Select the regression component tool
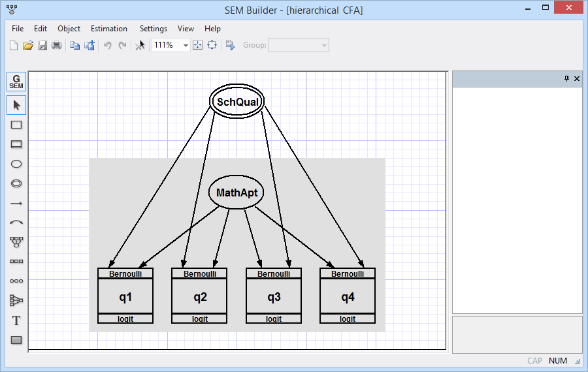588x372 pixels. click(x=16, y=300)
